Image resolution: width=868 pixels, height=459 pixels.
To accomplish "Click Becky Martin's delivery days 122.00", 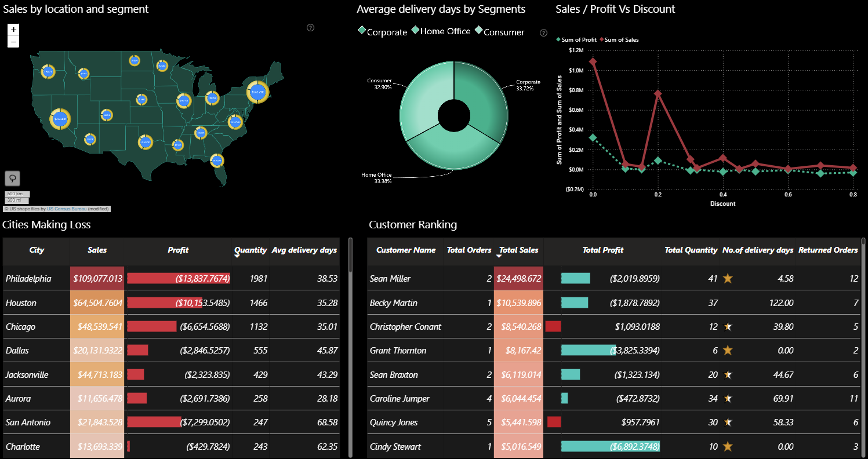I will 780,303.
